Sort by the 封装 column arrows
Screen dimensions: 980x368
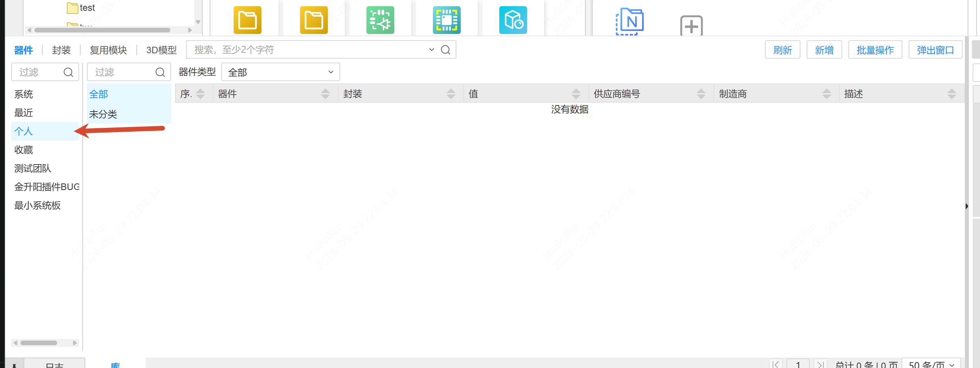pos(451,94)
